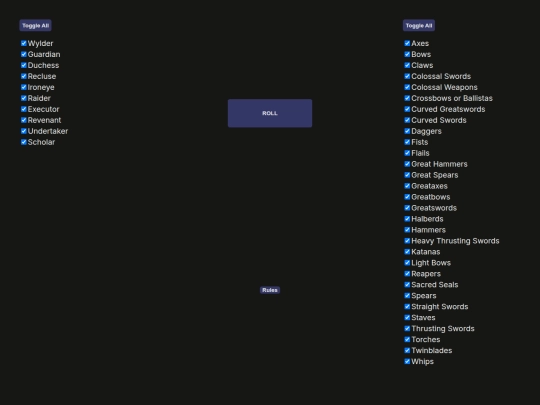This screenshot has width=540, height=405.
Task: Disable the Great Hammers checkbox
Action: (x=407, y=164)
